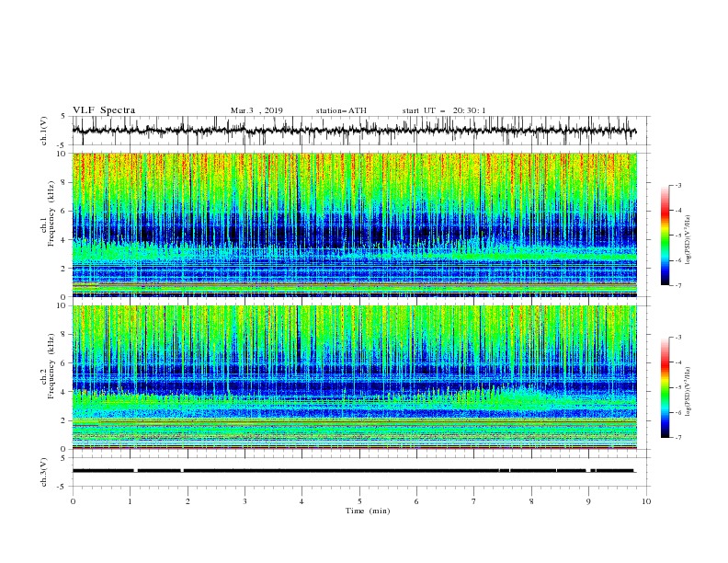Click time axis tick label "1"

(130, 501)
